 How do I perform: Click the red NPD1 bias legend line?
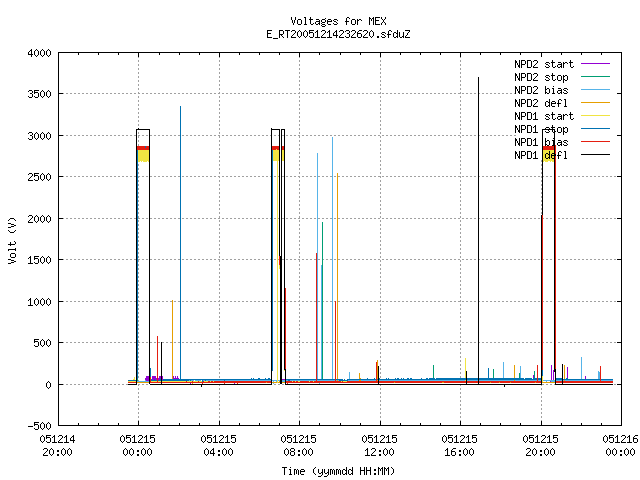[596, 142]
